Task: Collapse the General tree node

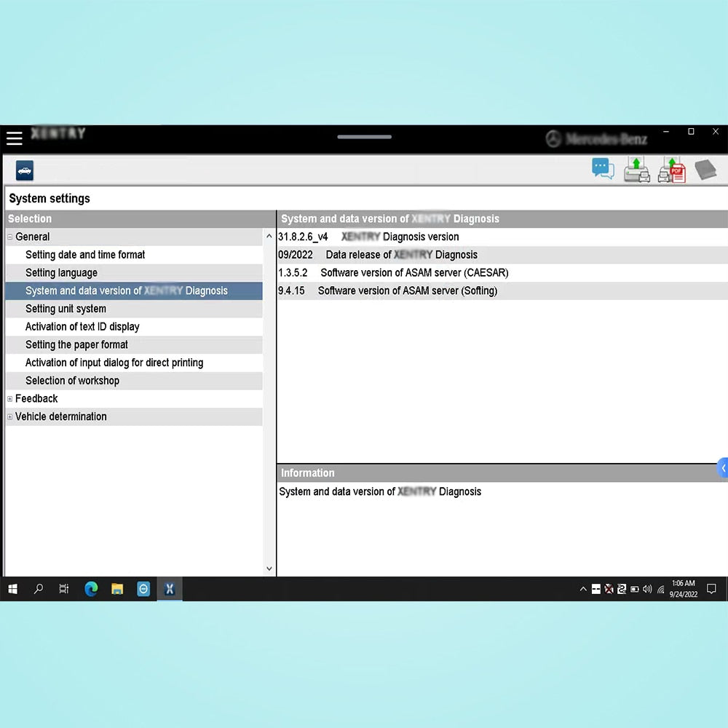Action: point(9,237)
